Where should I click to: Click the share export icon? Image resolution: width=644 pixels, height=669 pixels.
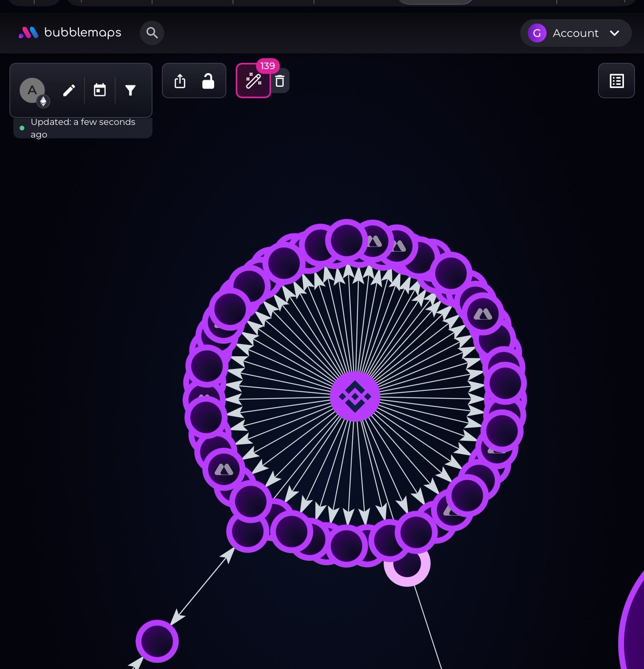tap(180, 81)
